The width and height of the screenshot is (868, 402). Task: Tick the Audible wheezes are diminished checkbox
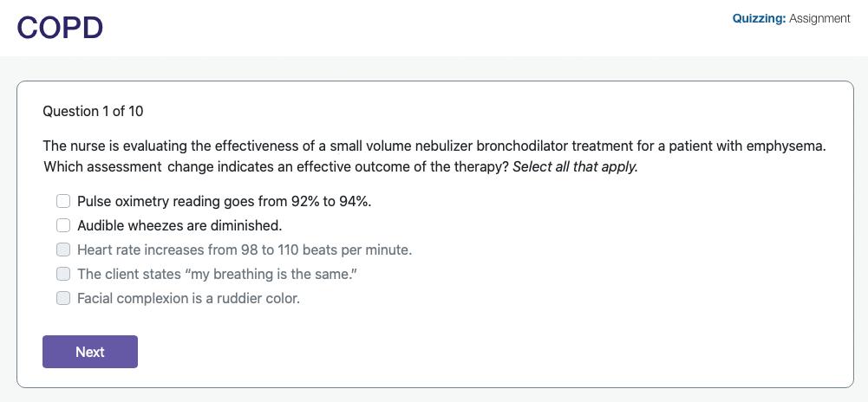coord(63,225)
